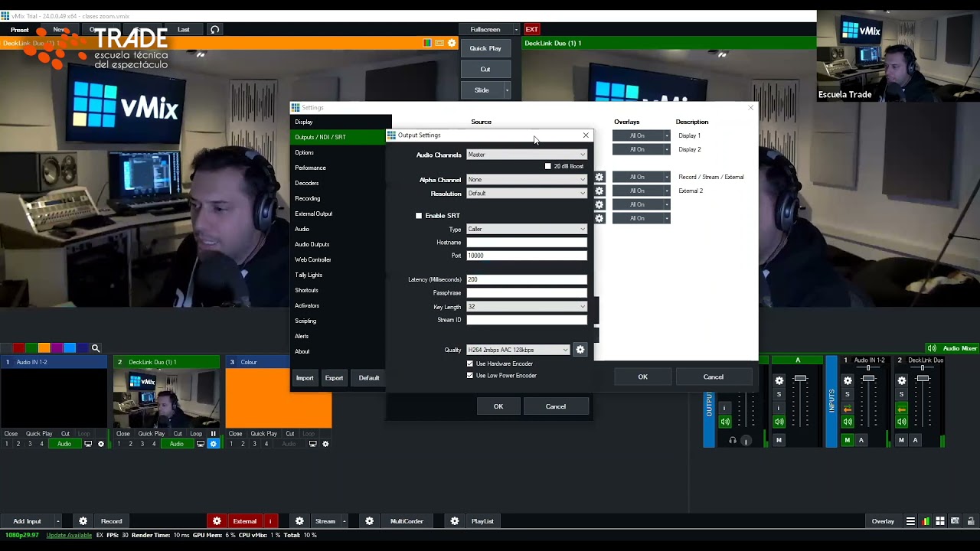The height and width of the screenshot is (551, 980).
Task: Click the grid view icon in bottom bar
Action: click(x=940, y=521)
